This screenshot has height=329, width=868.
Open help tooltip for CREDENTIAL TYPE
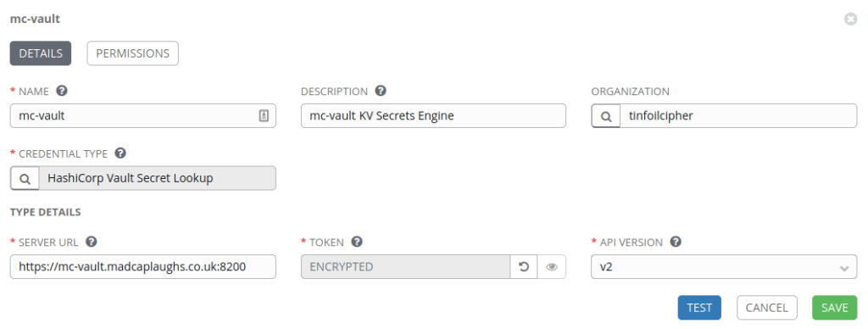[120, 153]
